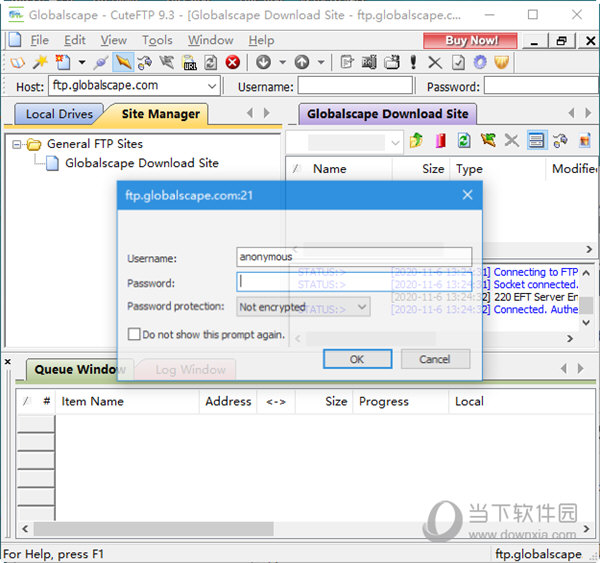Click the highlighted orange Connect icon
This screenshot has height=563, width=600.
click(x=123, y=62)
